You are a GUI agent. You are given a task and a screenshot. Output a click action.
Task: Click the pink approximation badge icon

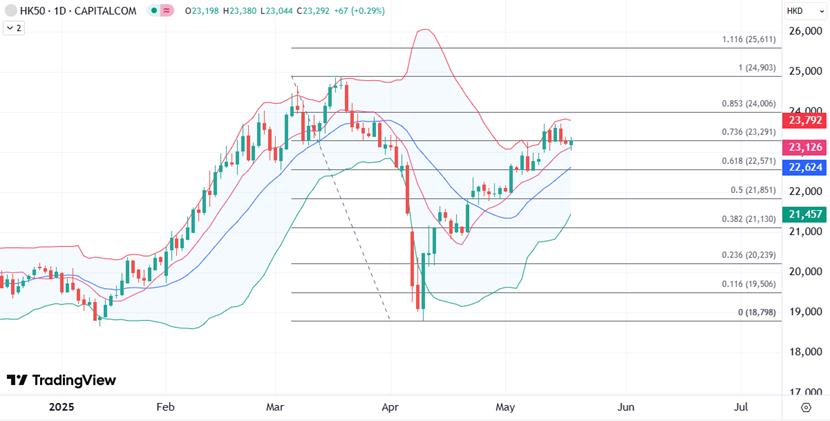[x=165, y=10]
